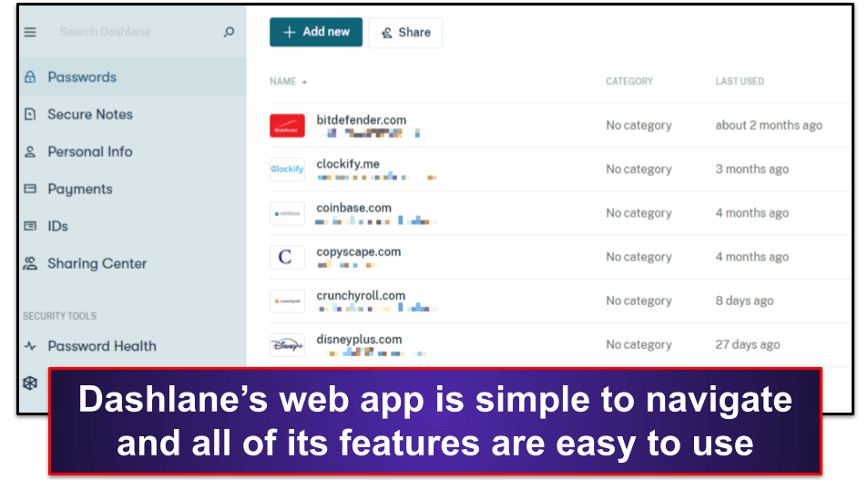Open the crunchyroll.com entry

[x=361, y=296]
